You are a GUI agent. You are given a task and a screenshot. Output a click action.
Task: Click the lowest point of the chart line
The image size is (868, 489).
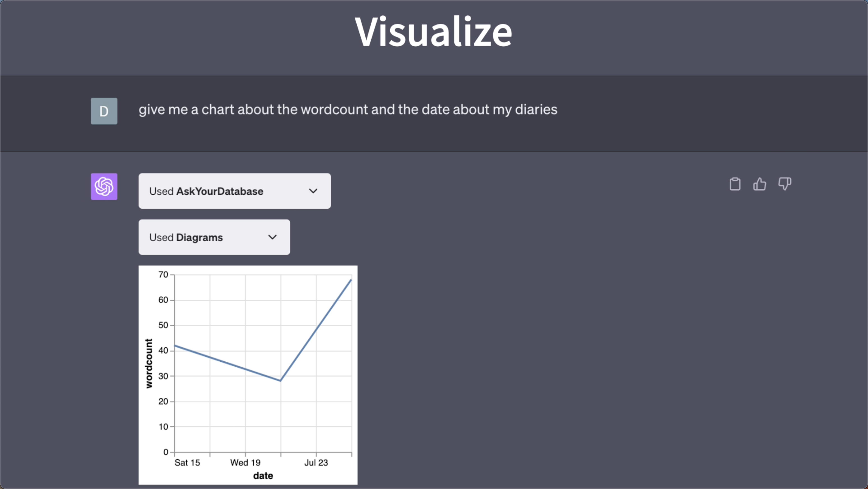[x=280, y=380]
